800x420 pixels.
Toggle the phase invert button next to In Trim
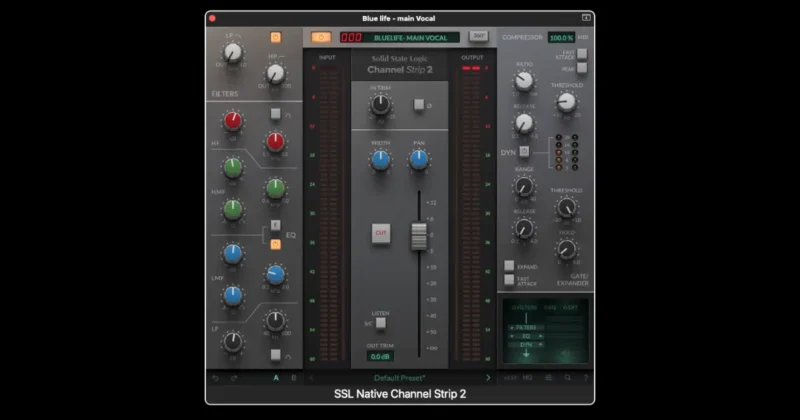(x=419, y=105)
